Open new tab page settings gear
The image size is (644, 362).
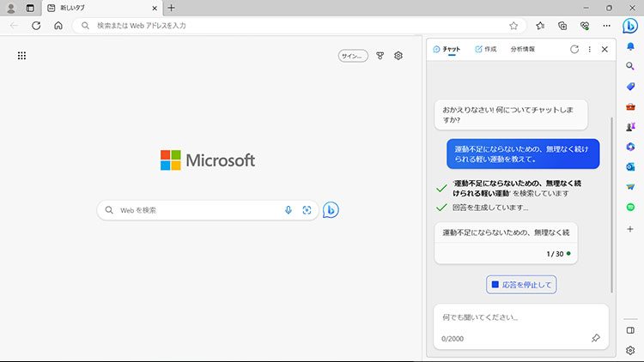click(398, 56)
